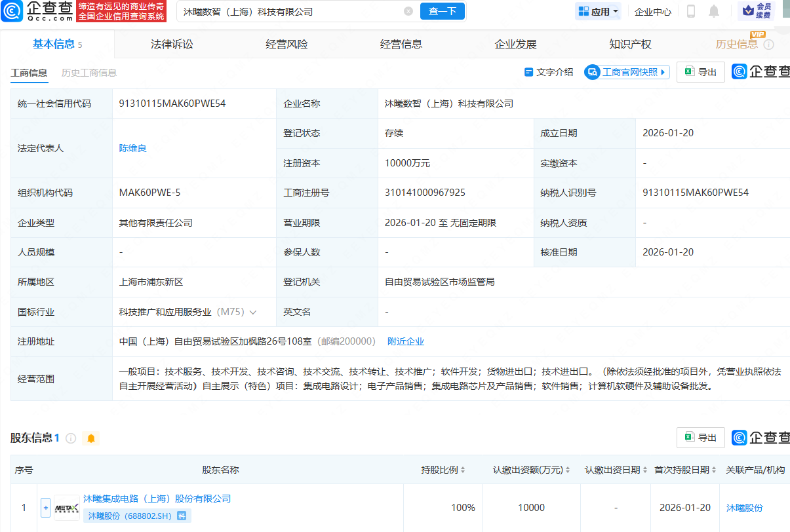Viewport: 790px width, 532px height.
Task: Expand shareholder row via the plus button
Action: [x=45, y=508]
